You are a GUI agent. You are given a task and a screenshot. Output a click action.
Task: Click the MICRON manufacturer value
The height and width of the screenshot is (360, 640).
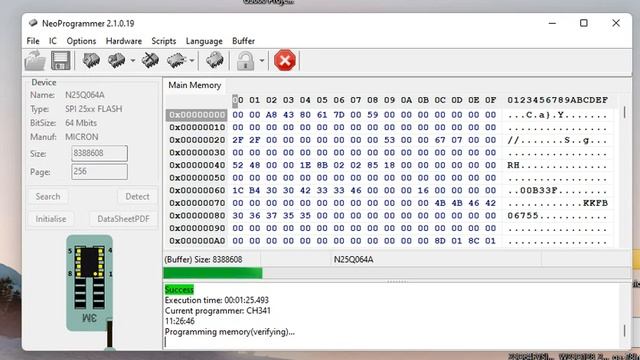(x=82, y=137)
